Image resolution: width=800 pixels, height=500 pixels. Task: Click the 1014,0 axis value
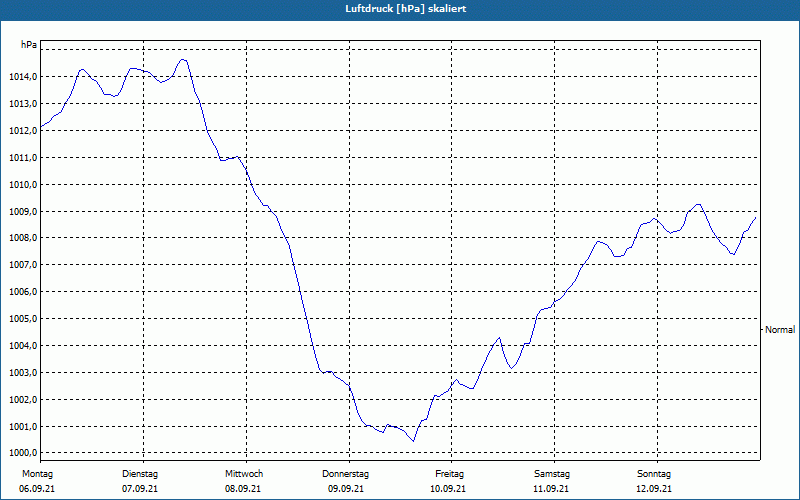click(x=23, y=77)
